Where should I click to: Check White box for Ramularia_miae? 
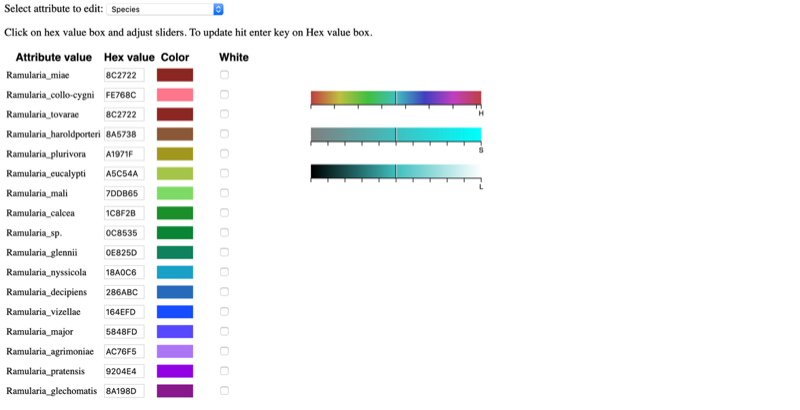[224, 75]
